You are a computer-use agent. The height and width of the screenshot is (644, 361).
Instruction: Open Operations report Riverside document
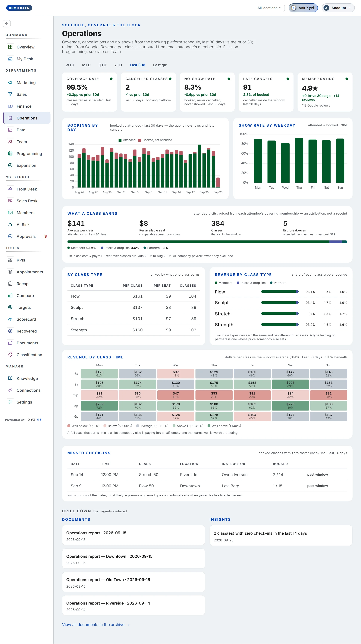pyautogui.click(x=133, y=605)
